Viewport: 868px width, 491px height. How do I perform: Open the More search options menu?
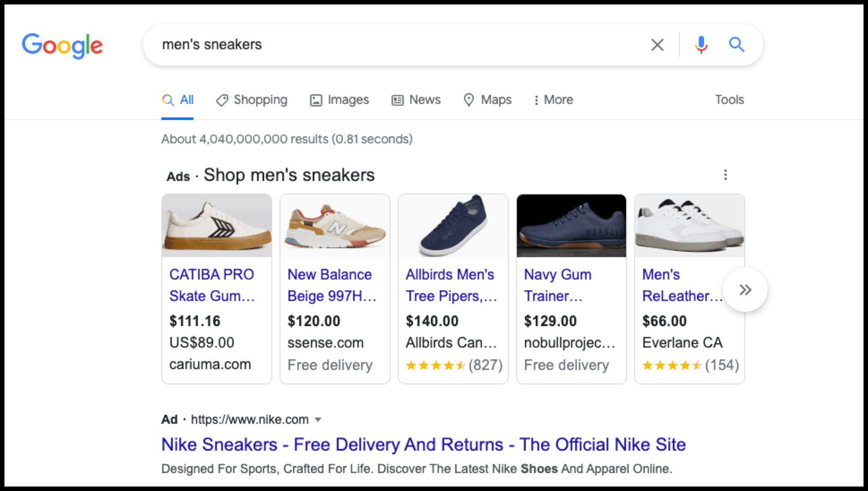pos(554,99)
